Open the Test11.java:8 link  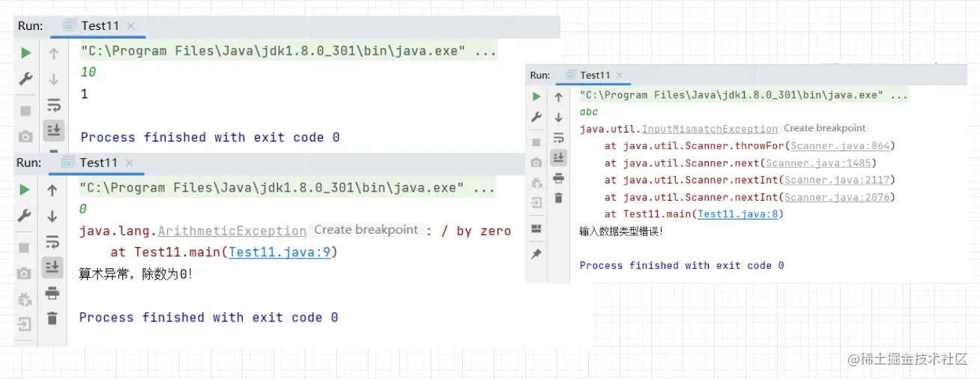tap(736, 214)
